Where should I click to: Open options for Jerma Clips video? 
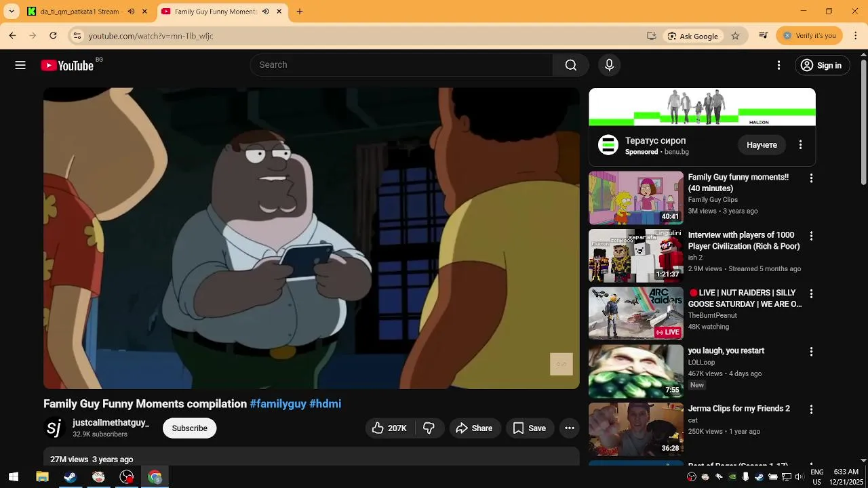coord(811,410)
